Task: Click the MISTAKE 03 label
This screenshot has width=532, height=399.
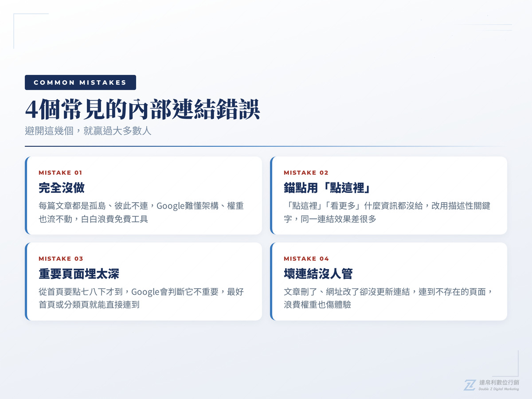Action: 61,259
